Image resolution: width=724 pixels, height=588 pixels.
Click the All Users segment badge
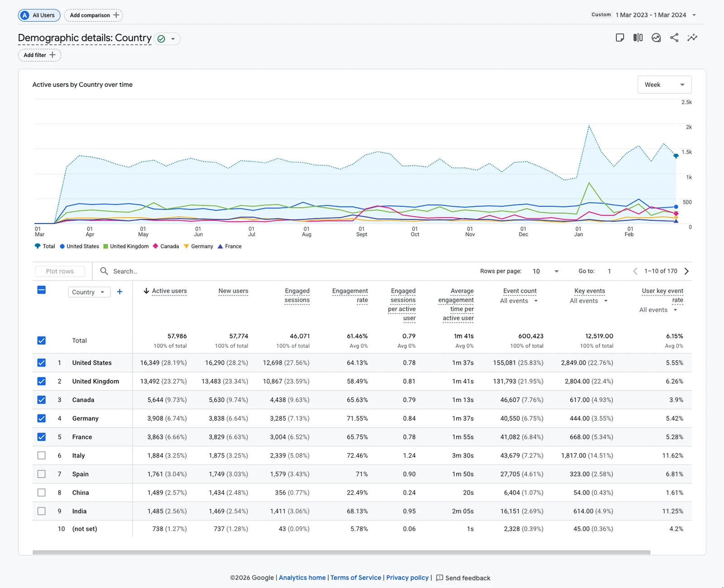pos(39,15)
